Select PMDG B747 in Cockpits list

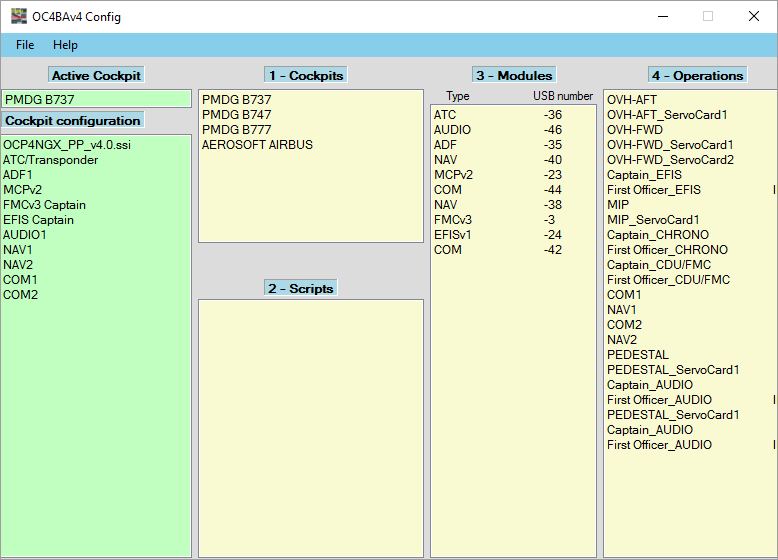pyautogui.click(x=235, y=115)
